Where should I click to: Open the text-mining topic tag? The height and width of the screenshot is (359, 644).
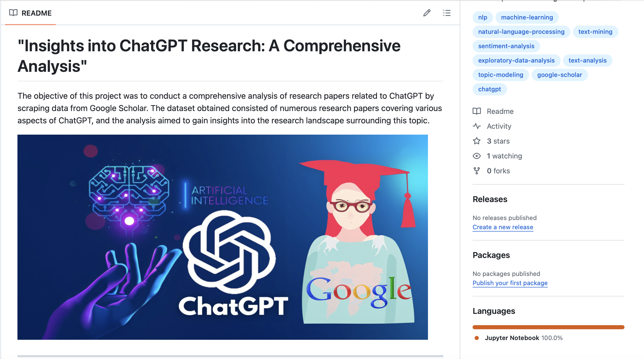[x=595, y=32]
